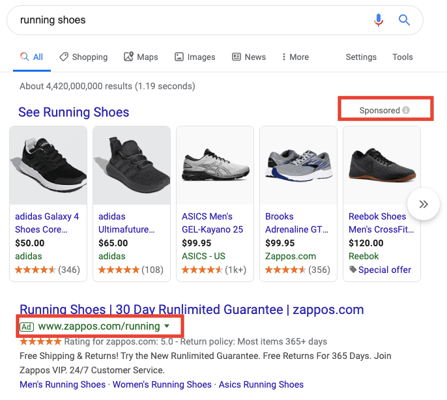The image size is (447, 400).
Task: Click the 'ASICS Men's GEL-Kayano 25' title
Action: point(212,223)
